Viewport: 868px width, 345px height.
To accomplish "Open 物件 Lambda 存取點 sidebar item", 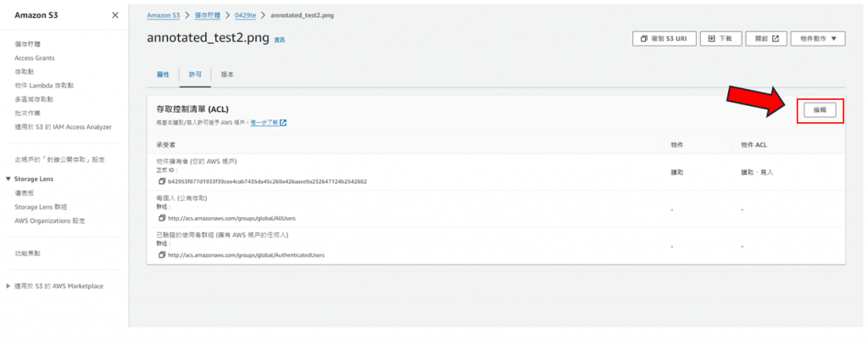I will pos(44,86).
